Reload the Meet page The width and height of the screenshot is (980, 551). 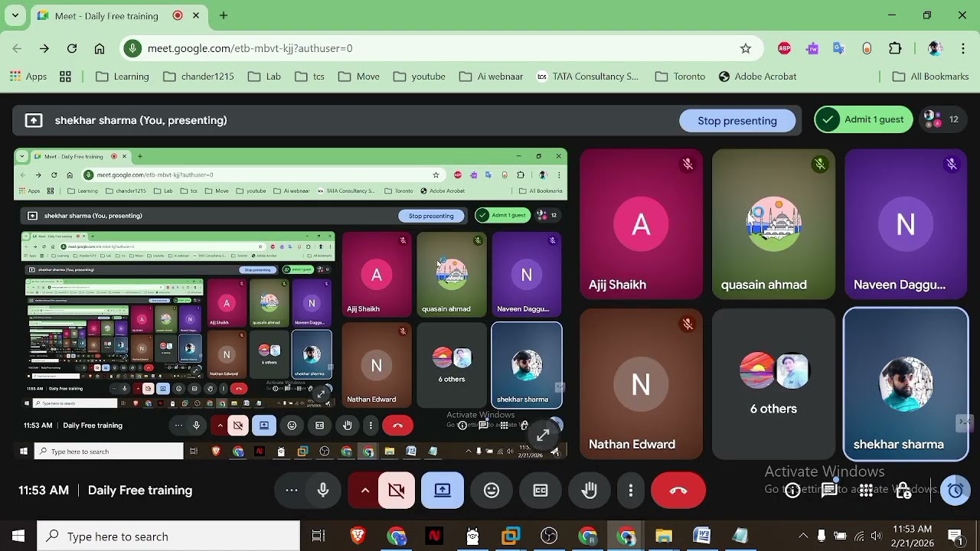click(72, 48)
